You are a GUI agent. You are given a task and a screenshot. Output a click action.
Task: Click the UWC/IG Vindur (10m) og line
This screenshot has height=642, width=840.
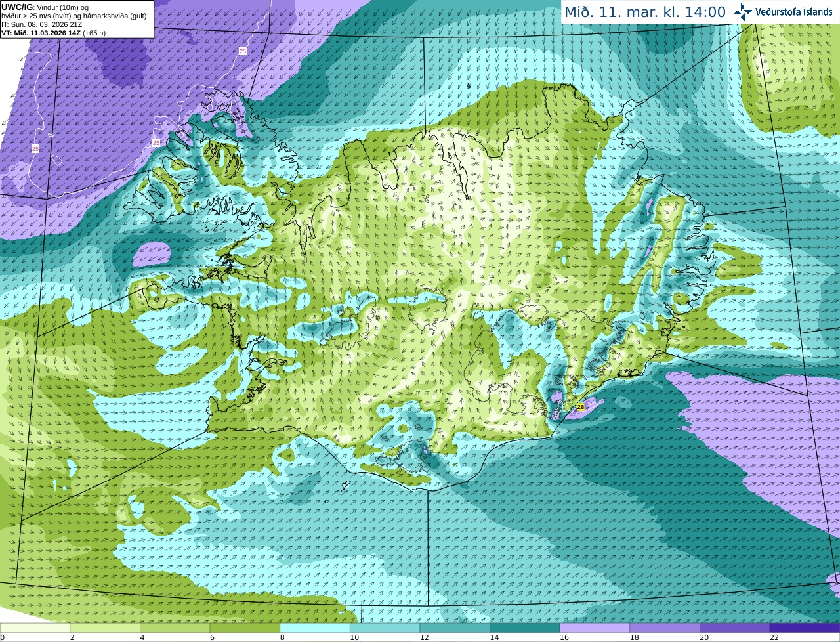pyautogui.click(x=45, y=7)
